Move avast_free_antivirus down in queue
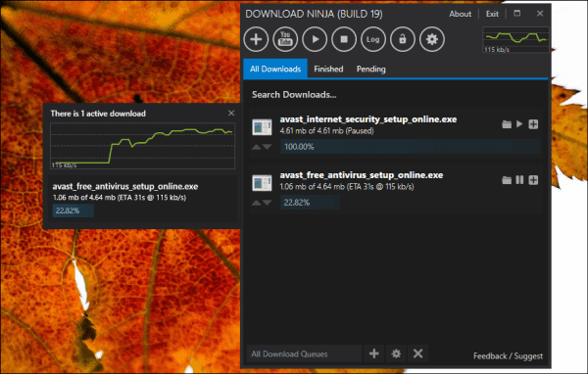The width and height of the screenshot is (588, 374). click(x=267, y=203)
